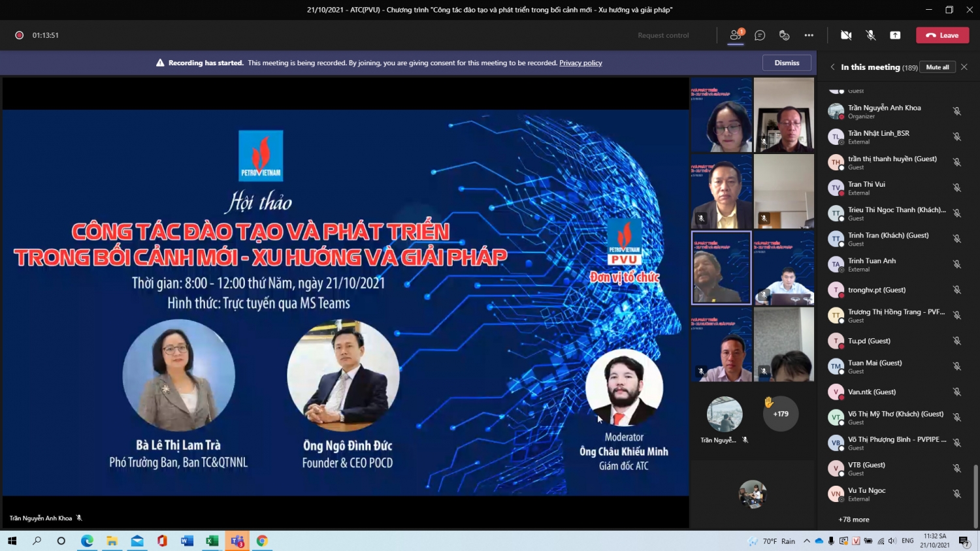Open the Windows Start menu
The image size is (980, 551).
[x=12, y=541]
